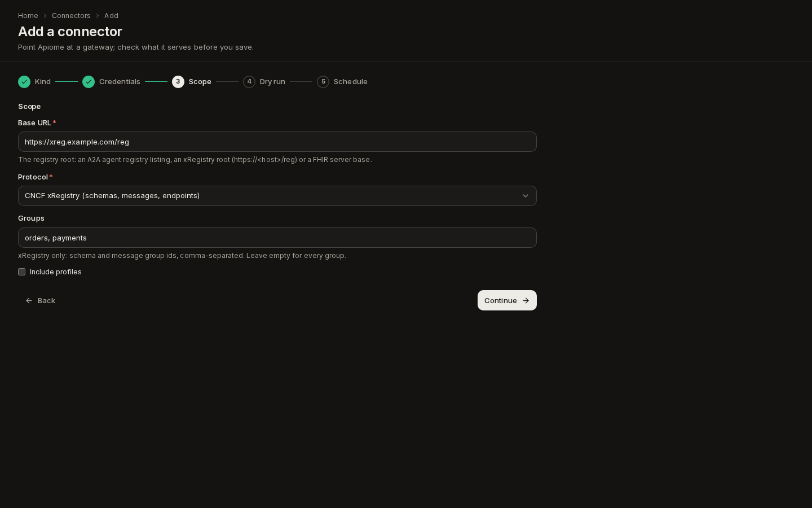The image size is (812, 508).
Task: Select the Dry run step label
Action: (272, 82)
